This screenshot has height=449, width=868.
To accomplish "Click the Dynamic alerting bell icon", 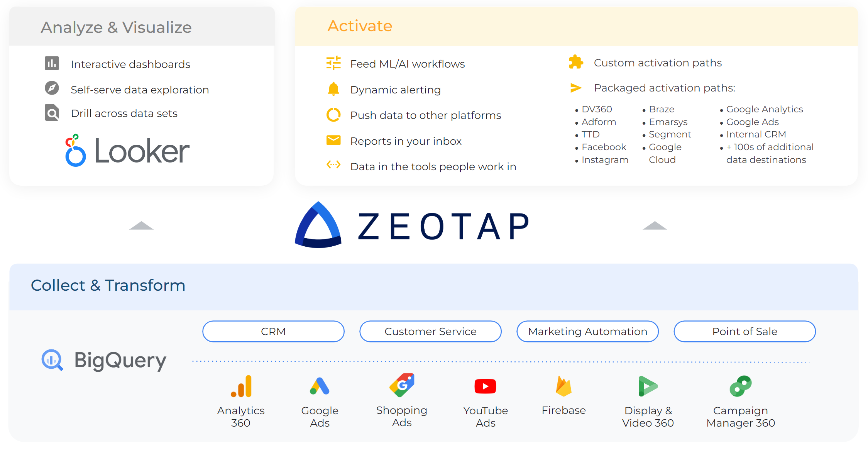I will point(333,89).
